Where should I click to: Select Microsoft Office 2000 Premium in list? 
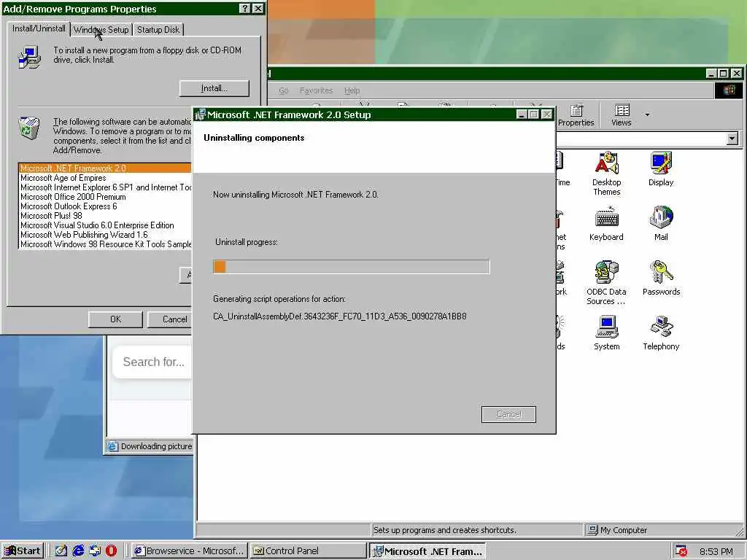(105, 197)
